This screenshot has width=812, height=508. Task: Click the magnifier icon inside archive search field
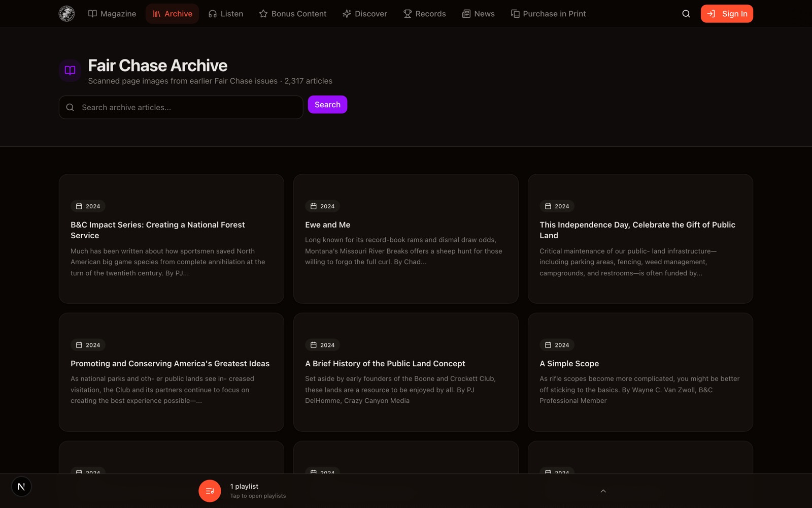coord(70,107)
